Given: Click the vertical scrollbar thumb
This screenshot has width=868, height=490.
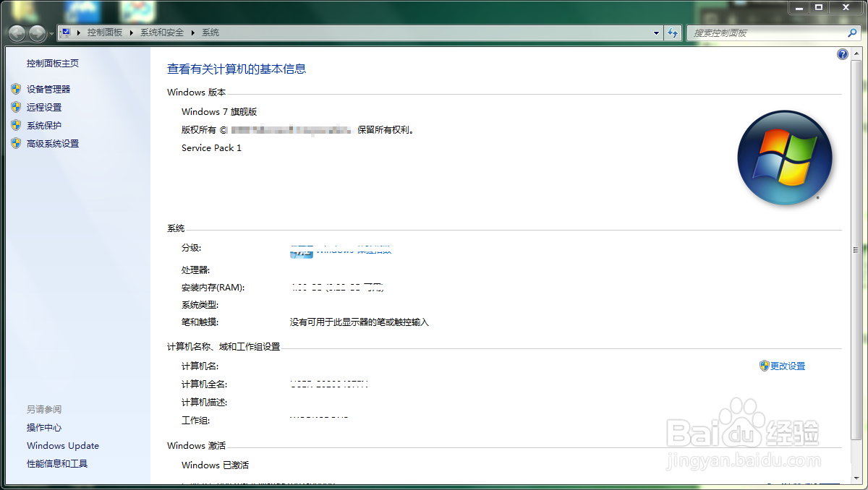Looking at the screenshot, I should click(x=856, y=249).
